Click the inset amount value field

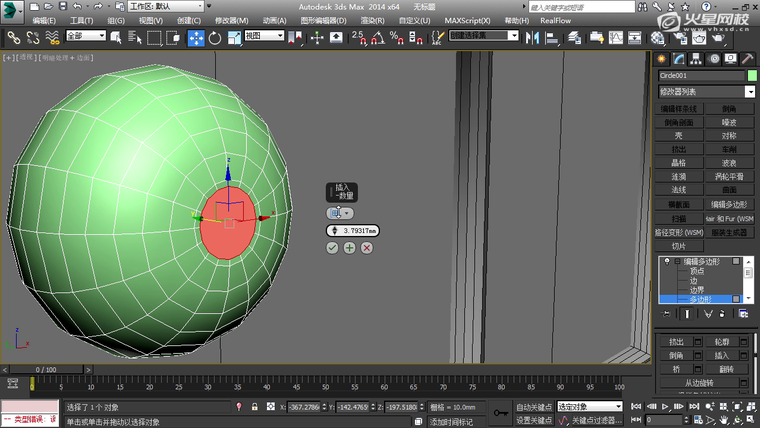point(358,230)
